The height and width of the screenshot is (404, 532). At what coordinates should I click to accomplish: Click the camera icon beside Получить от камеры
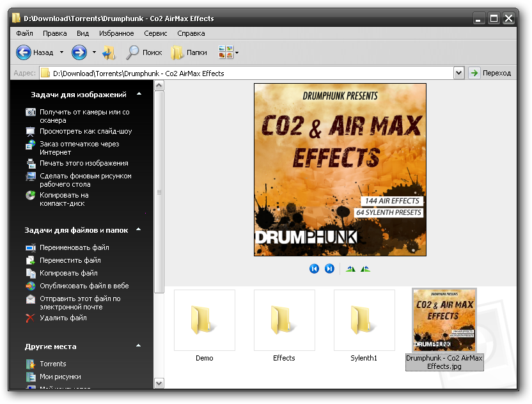coord(31,112)
